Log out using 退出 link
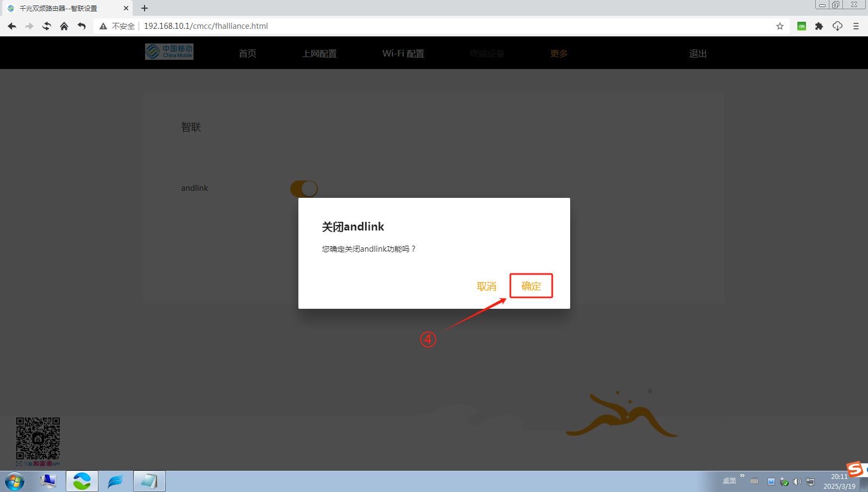868x492 pixels. [698, 53]
